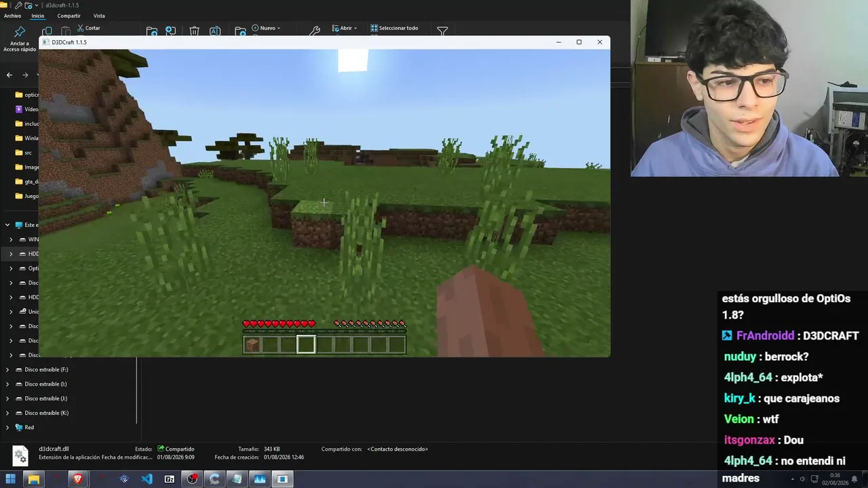Open the gray C app in the taskbar
This screenshot has width=868, height=488.
tap(215, 479)
